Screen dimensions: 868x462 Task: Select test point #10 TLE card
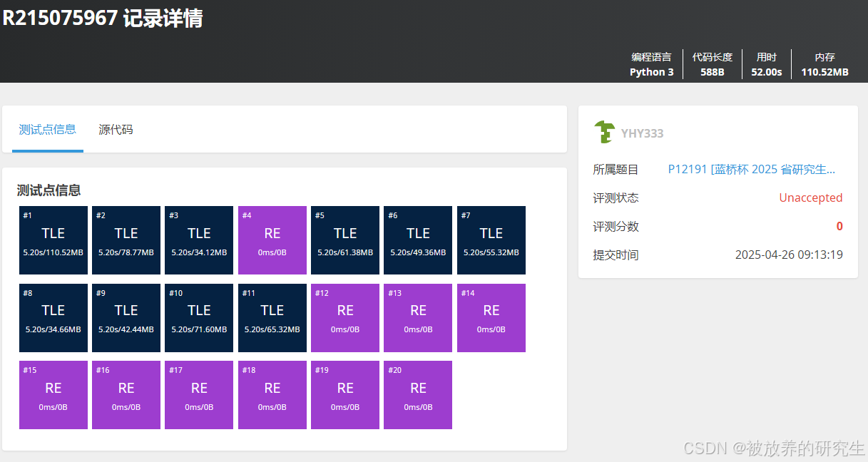click(199, 318)
